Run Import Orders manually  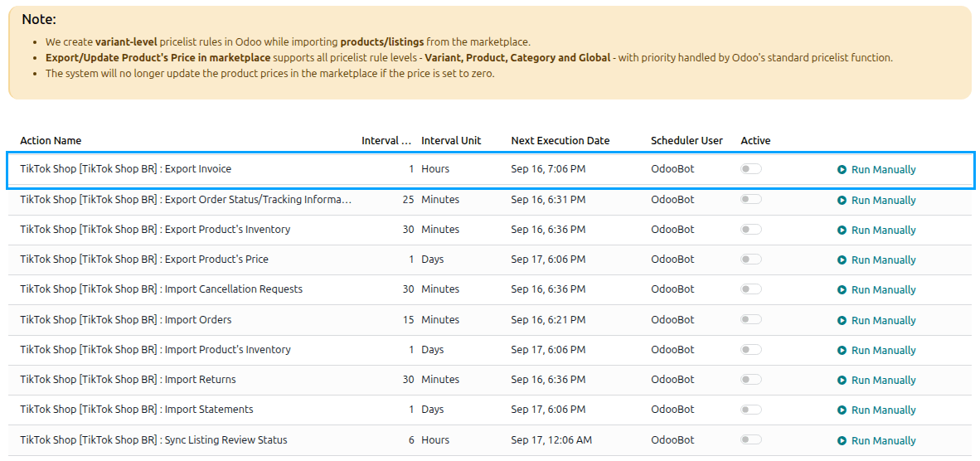[877, 320]
